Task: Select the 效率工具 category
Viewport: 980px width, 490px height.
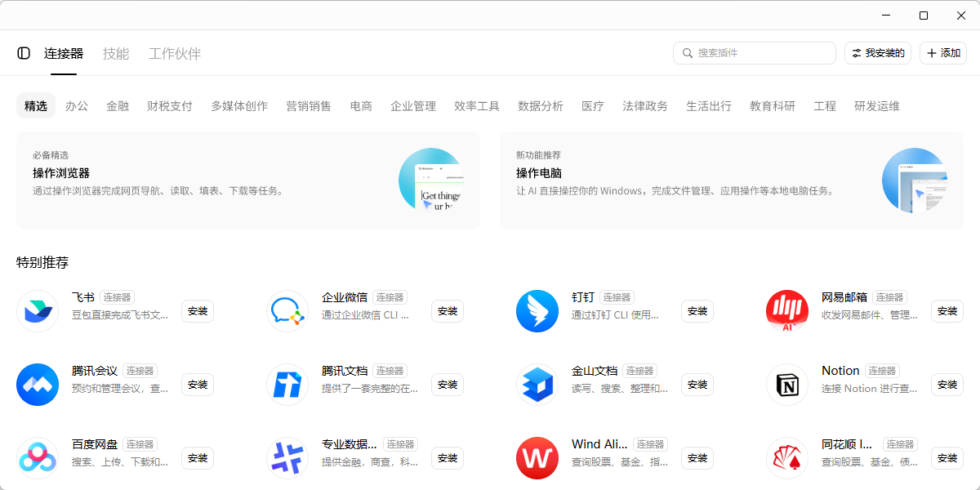Action: point(477,106)
